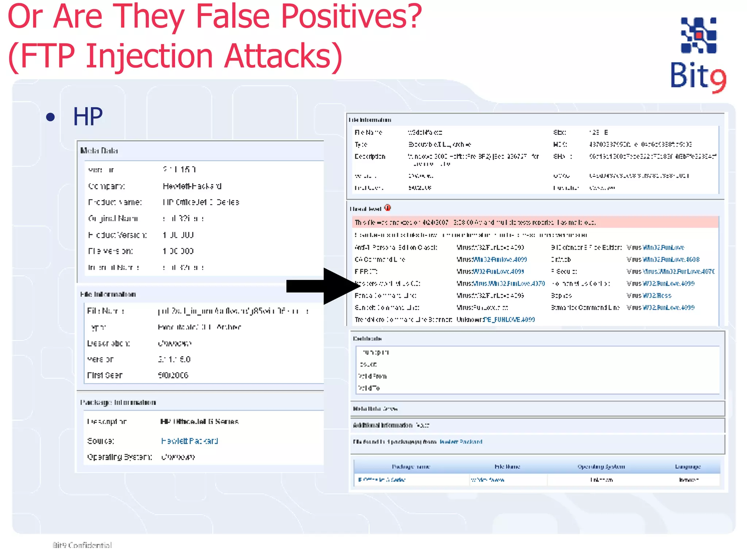Click the red threat level warning icon
Screen dimensions: 747x560
tap(387, 208)
